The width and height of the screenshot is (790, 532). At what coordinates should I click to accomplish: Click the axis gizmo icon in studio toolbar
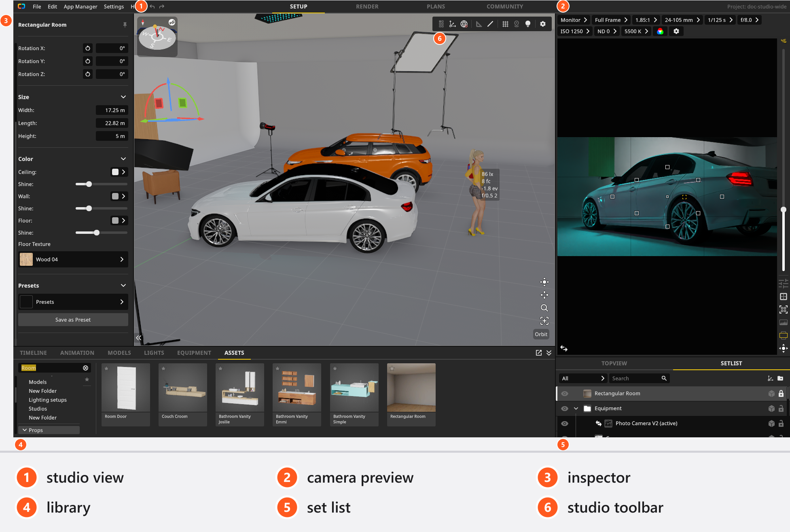click(453, 24)
